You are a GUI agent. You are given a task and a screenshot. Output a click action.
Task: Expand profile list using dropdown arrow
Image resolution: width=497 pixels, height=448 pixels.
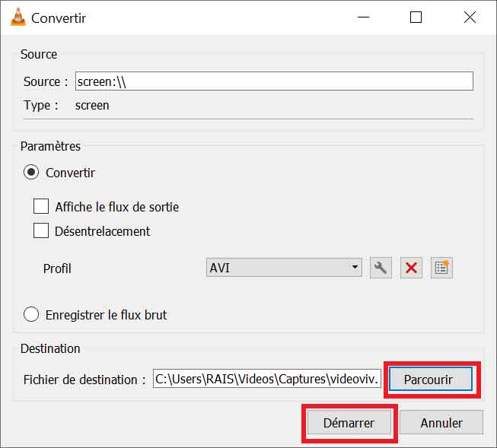coord(355,268)
